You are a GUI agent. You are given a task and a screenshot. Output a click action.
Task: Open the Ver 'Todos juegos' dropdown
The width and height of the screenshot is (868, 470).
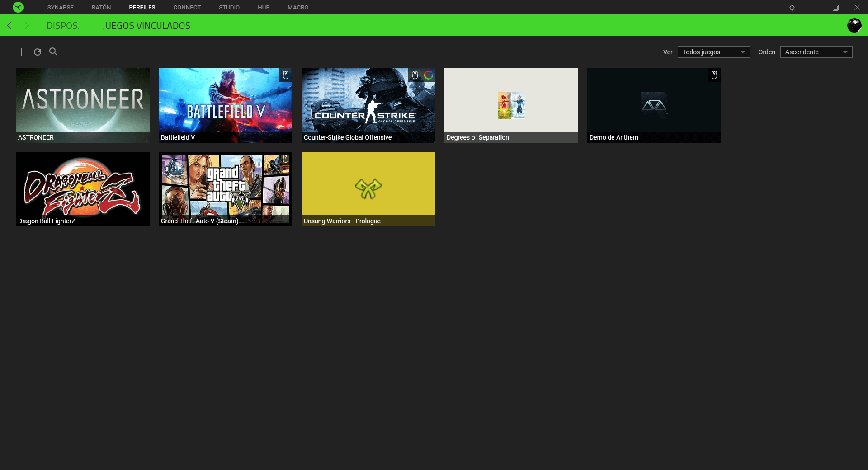(x=713, y=52)
